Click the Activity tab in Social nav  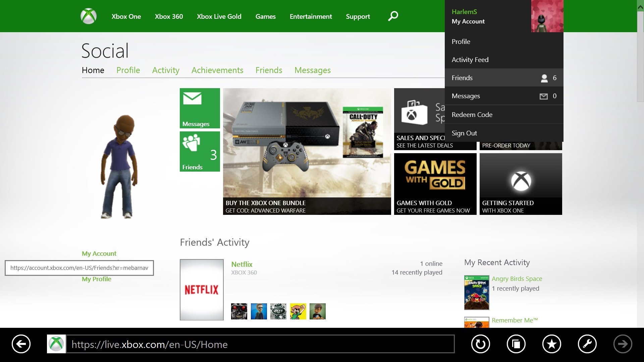click(166, 70)
